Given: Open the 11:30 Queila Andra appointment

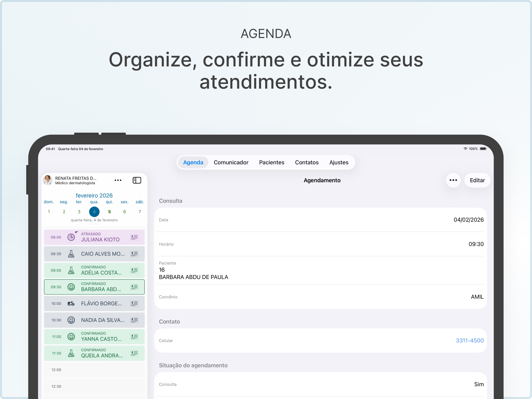Looking at the screenshot, I should [94, 353].
